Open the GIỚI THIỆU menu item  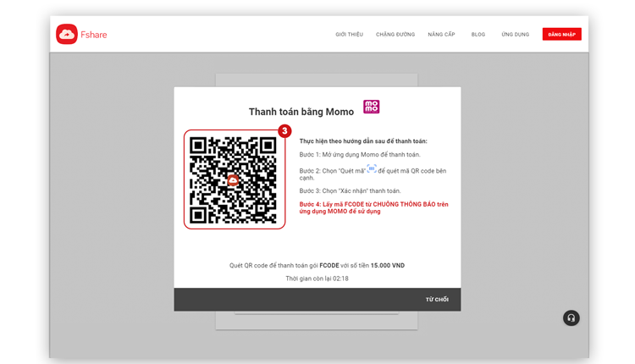point(349,35)
